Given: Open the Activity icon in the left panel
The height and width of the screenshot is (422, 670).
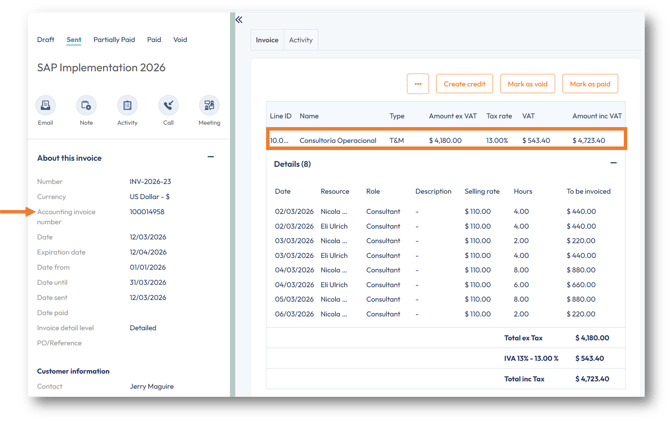Looking at the screenshot, I should click(127, 105).
